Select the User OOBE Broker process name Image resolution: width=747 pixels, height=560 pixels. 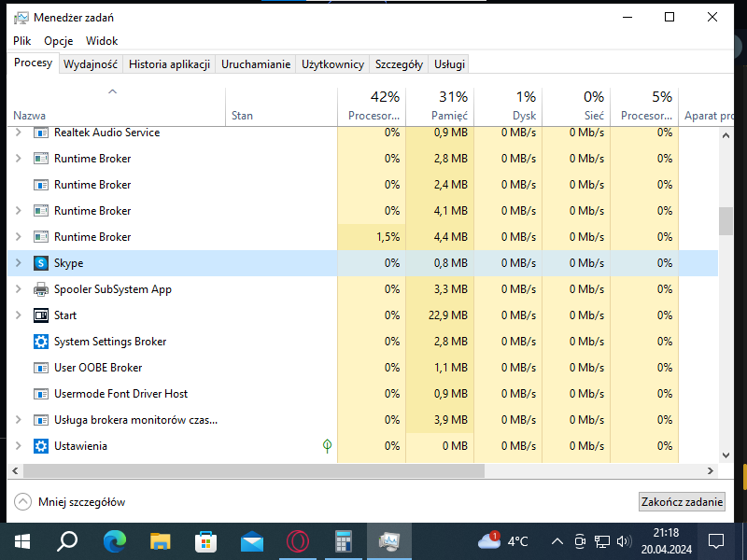pyautogui.click(x=98, y=368)
